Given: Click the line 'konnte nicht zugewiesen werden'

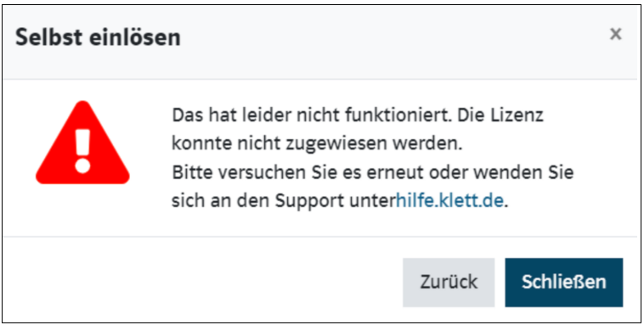Looking at the screenshot, I should 317,144.
